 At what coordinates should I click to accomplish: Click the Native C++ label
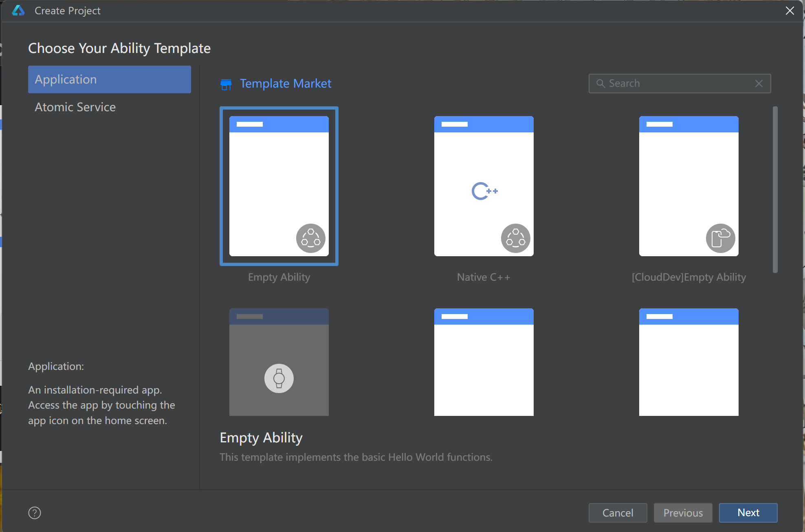pyautogui.click(x=484, y=277)
